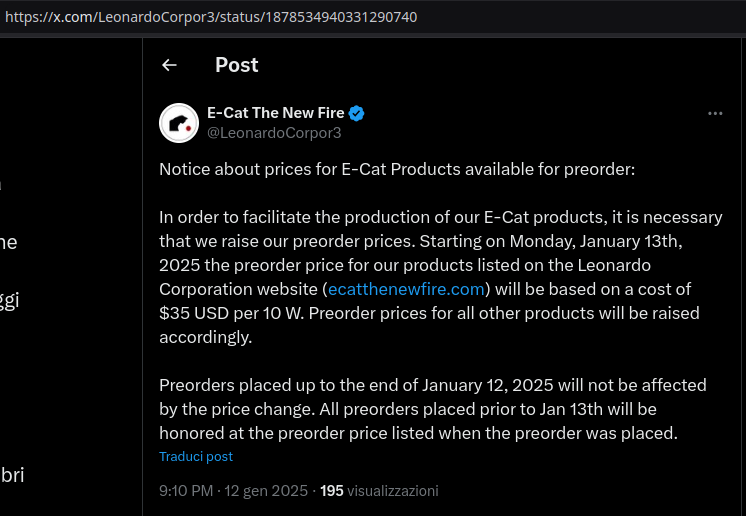The height and width of the screenshot is (516, 746).
Task: Translate the post via "Traduci post"
Action: click(x=196, y=456)
